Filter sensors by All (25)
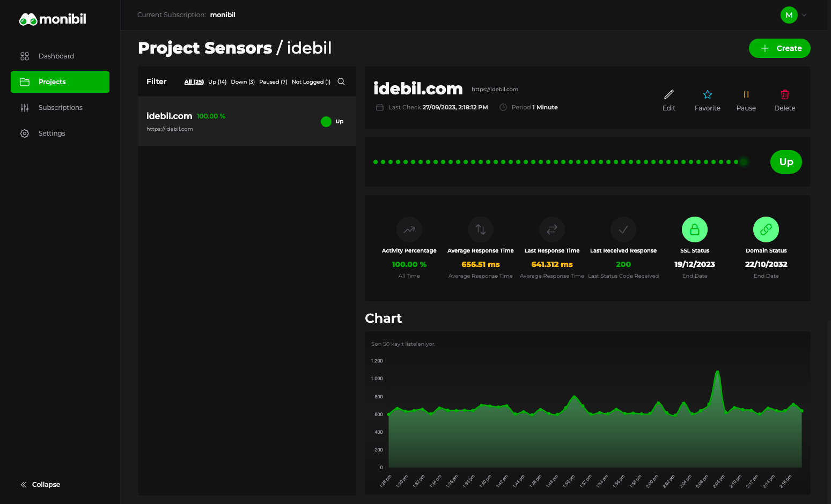831x504 pixels. pyautogui.click(x=194, y=82)
